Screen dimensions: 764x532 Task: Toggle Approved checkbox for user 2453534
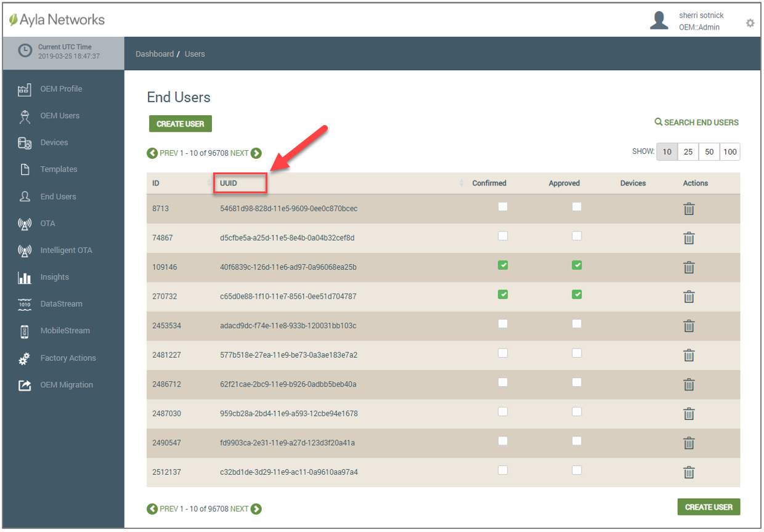[576, 324]
